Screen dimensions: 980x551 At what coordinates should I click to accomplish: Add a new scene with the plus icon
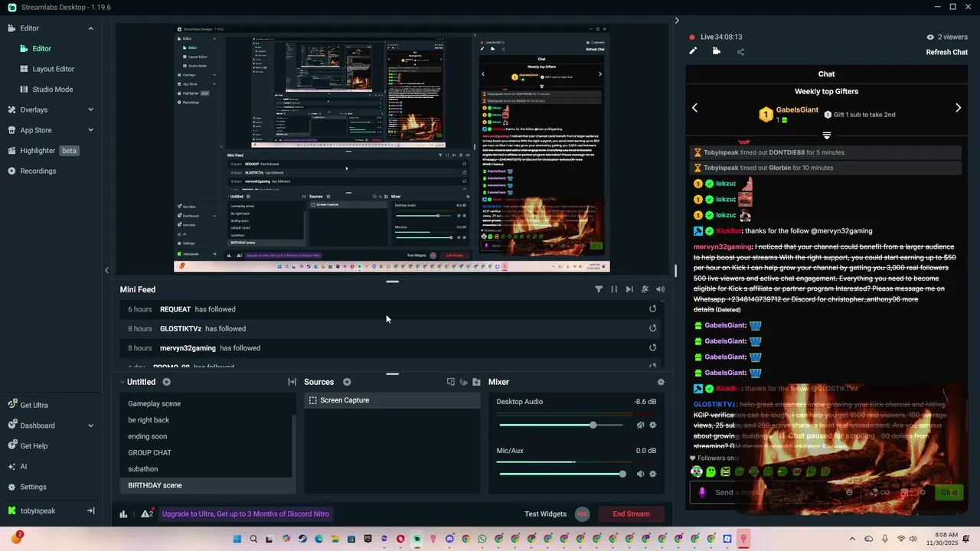(166, 382)
